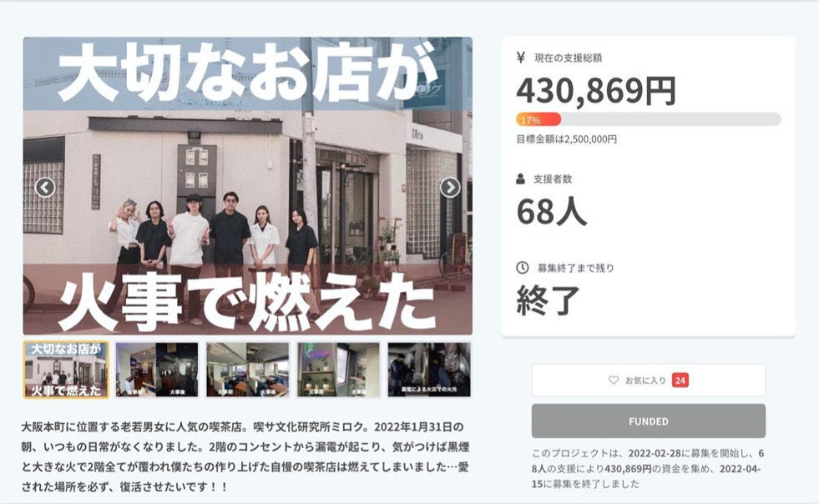The image size is (819, 504).
Task: Select the second thumbnail showing before and after fire
Action: point(157,370)
